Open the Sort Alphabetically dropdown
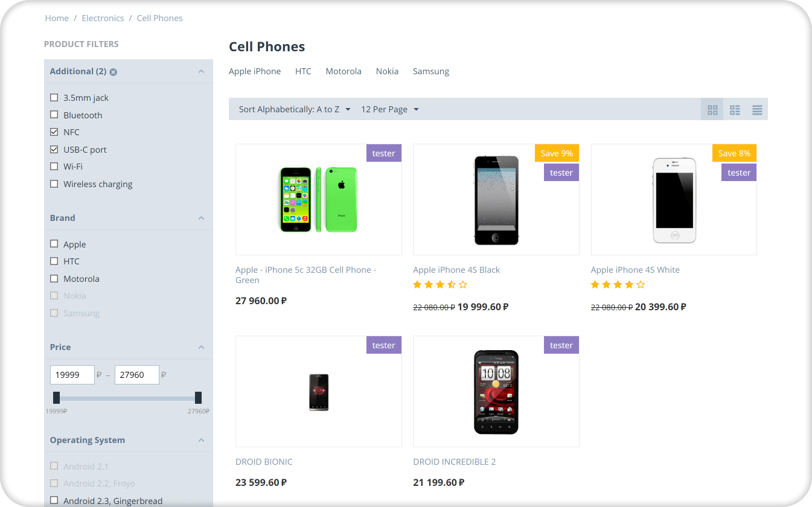The width and height of the screenshot is (812, 507). click(x=295, y=109)
